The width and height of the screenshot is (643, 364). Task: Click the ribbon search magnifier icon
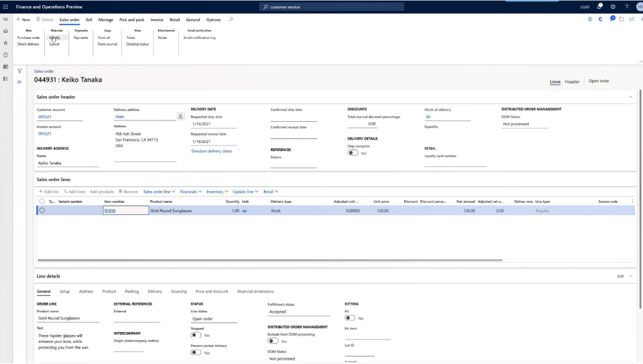click(x=231, y=20)
